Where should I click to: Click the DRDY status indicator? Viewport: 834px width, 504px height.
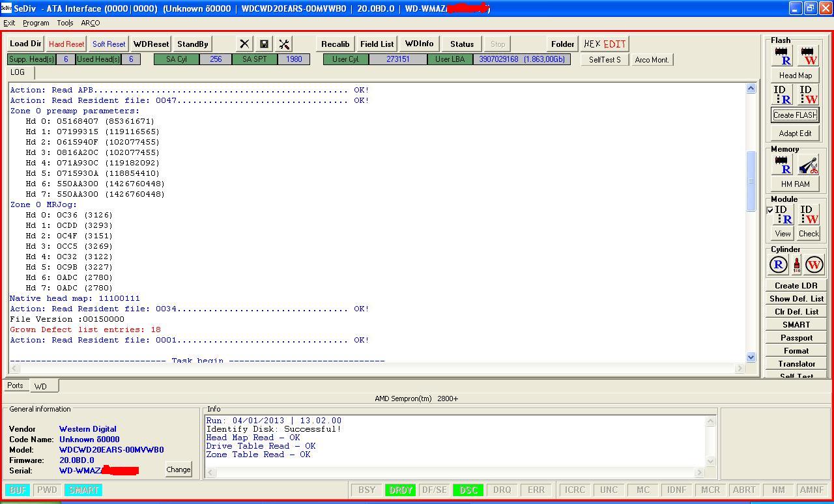pyautogui.click(x=400, y=490)
